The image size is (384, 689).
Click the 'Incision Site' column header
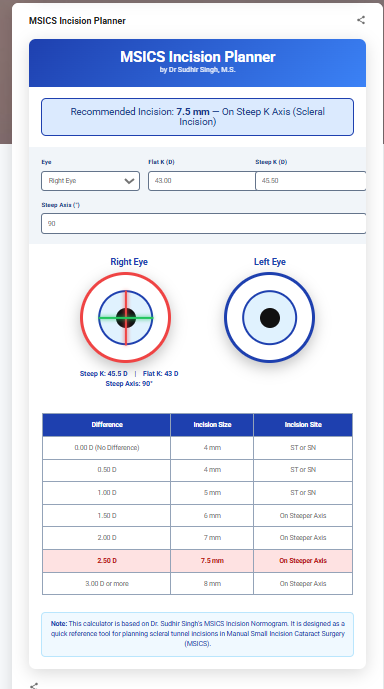coord(303,424)
